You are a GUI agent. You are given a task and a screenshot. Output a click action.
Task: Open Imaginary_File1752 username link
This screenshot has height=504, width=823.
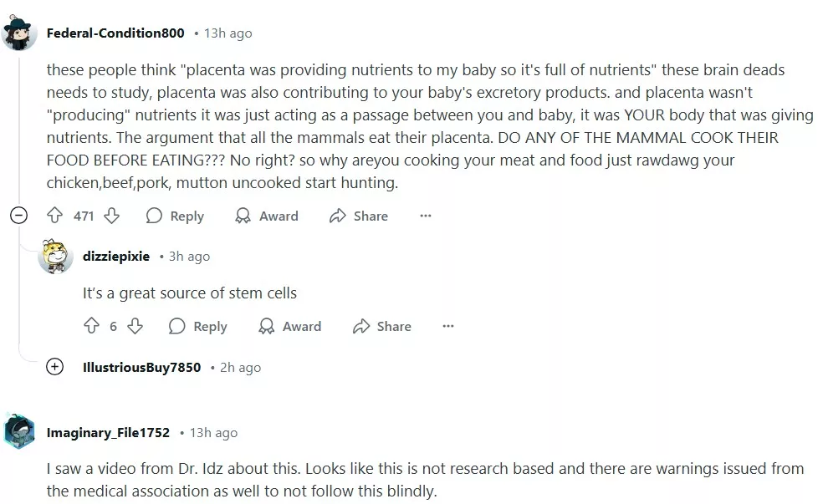pos(108,432)
